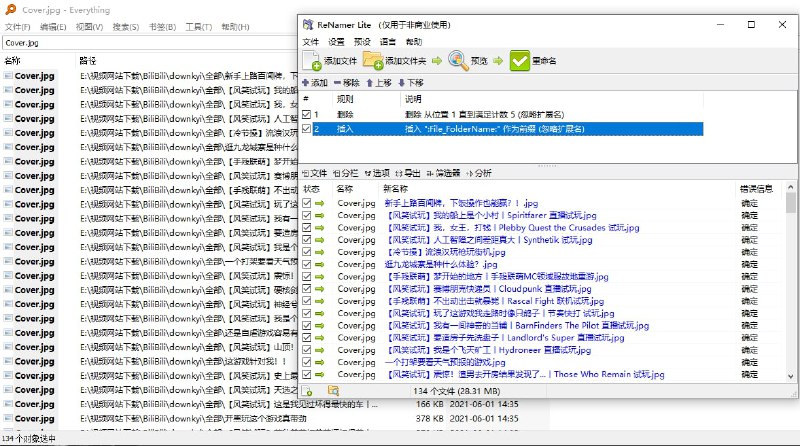Viewport: 800px width, 446px height.
Task: Open the 预设 presets menu in ReNamer
Action: (362, 42)
